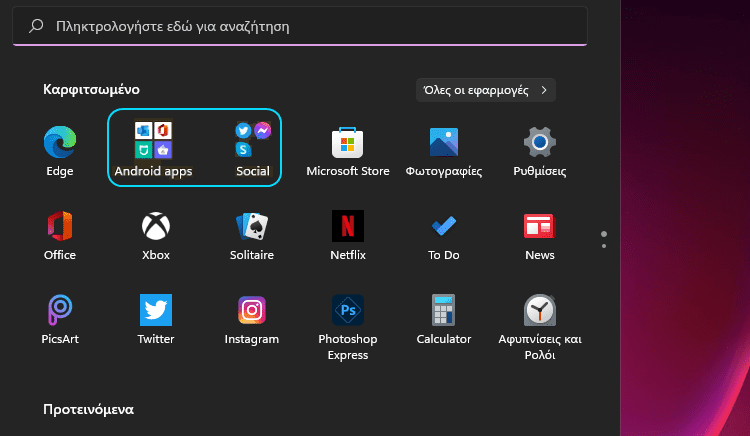Go to next pinned page dot

[x=604, y=246]
